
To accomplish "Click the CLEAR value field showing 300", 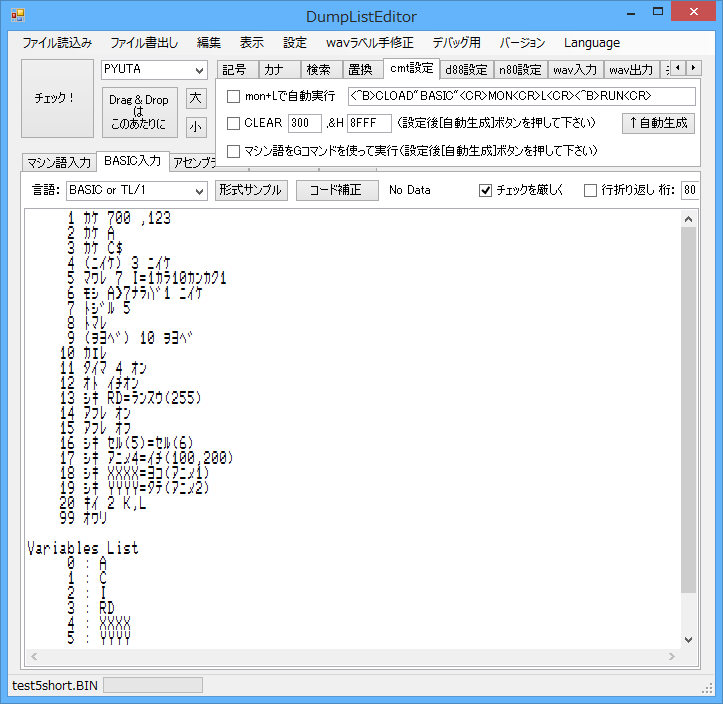I will [x=304, y=123].
